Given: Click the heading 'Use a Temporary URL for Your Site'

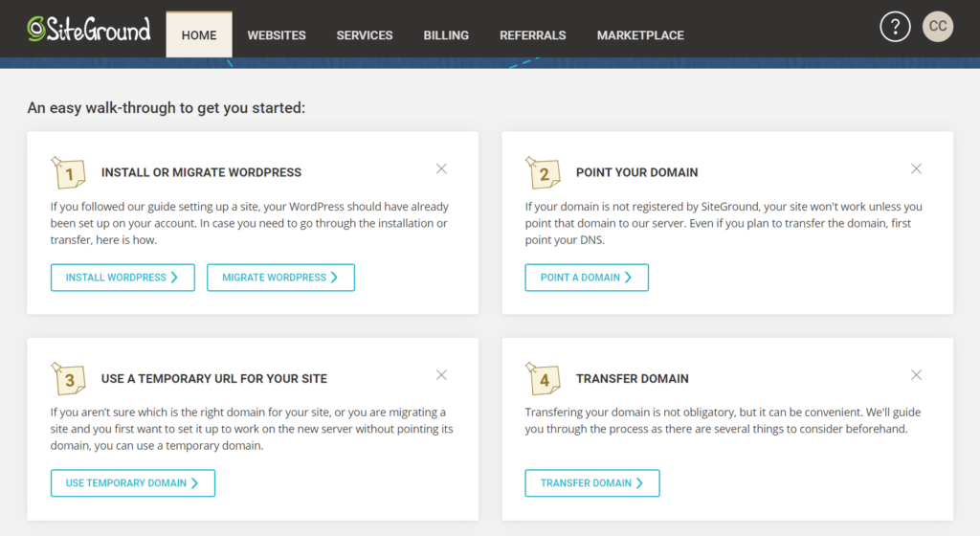Looking at the screenshot, I should (x=214, y=379).
